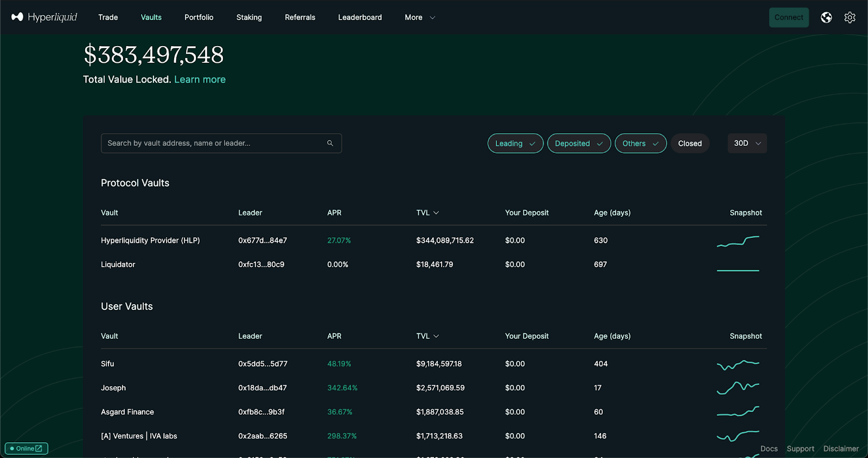Click the Hyperliquid logo icon
Viewport: 868px width, 458px height.
pyautogui.click(x=17, y=17)
